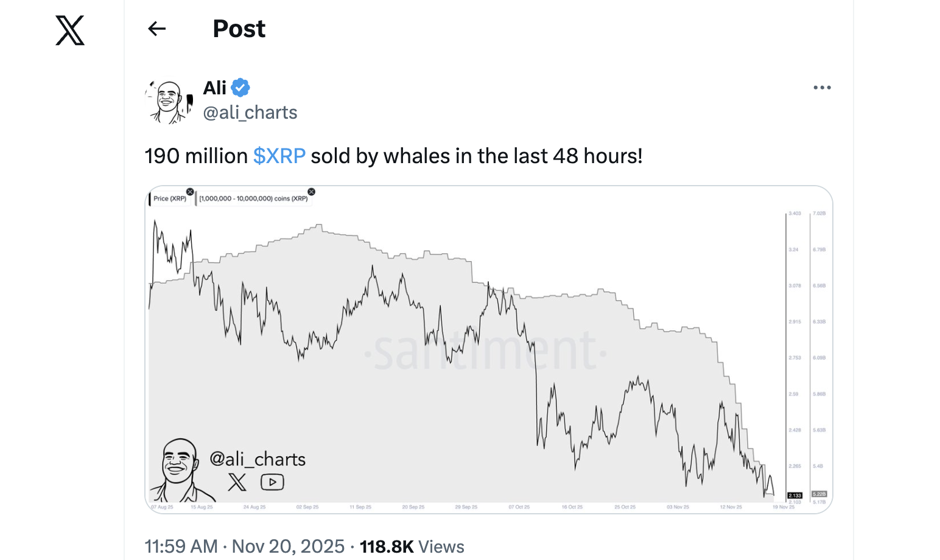Open the Ali display name link
Viewport: 940px width, 560px height.
[x=215, y=88]
